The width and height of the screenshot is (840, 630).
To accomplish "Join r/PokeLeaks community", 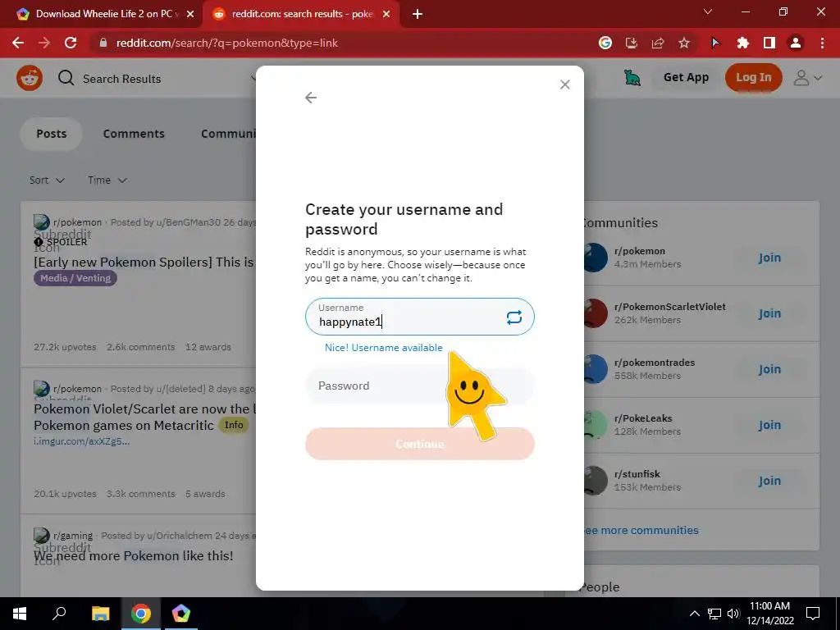I will (769, 425).
